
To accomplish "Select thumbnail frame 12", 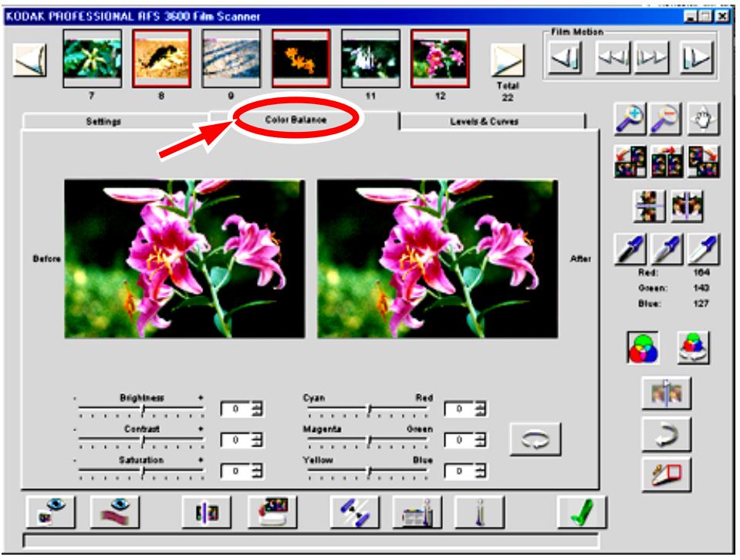I will click(440, 59).
